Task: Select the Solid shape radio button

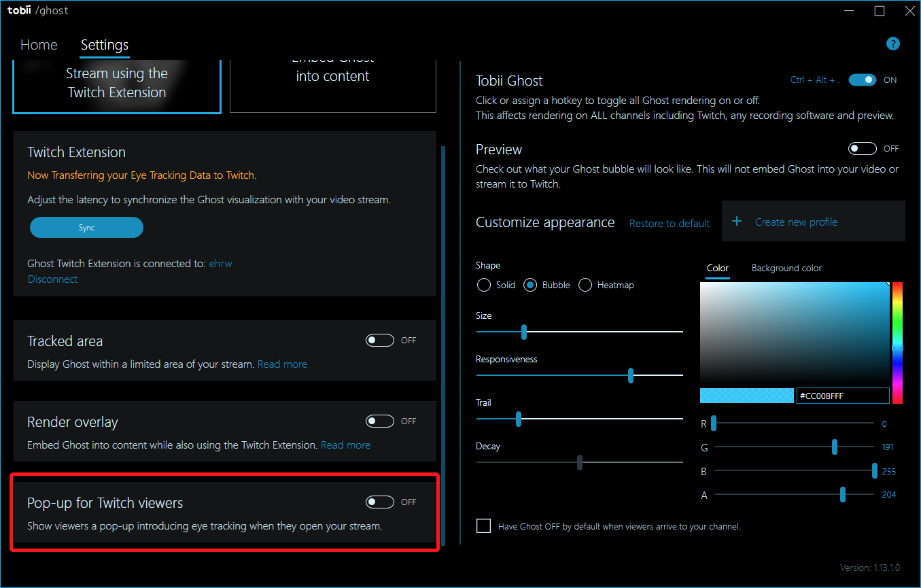Action: tap(484, 285)
